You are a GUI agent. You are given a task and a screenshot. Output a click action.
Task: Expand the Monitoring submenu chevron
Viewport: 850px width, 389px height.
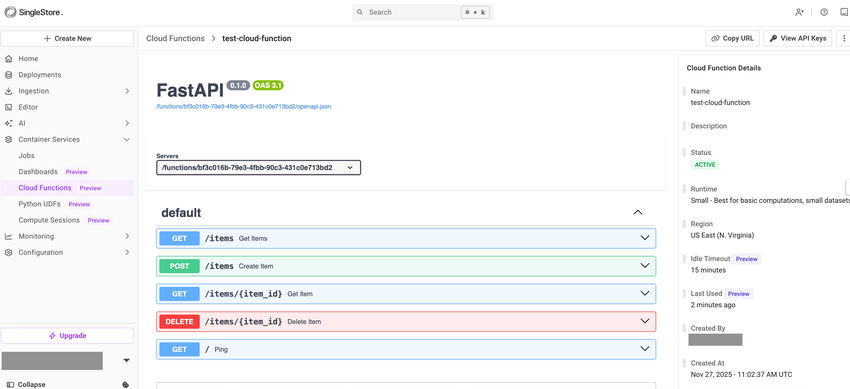pos(127,236)
